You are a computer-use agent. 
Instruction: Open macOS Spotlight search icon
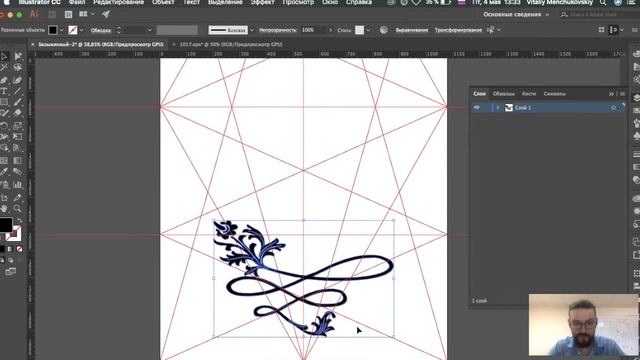603,2
